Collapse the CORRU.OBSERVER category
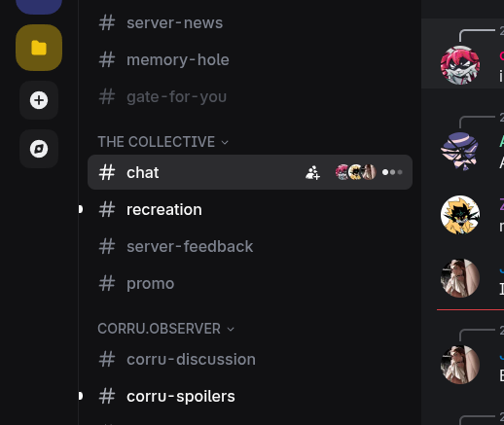This screenshot has width=504, height=425. (x=165, y=329)
